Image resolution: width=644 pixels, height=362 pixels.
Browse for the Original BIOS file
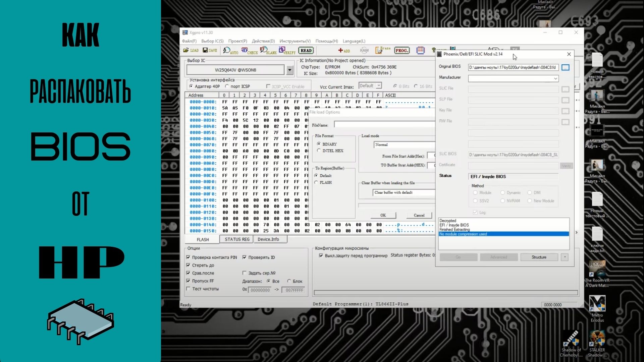[565, 68]
